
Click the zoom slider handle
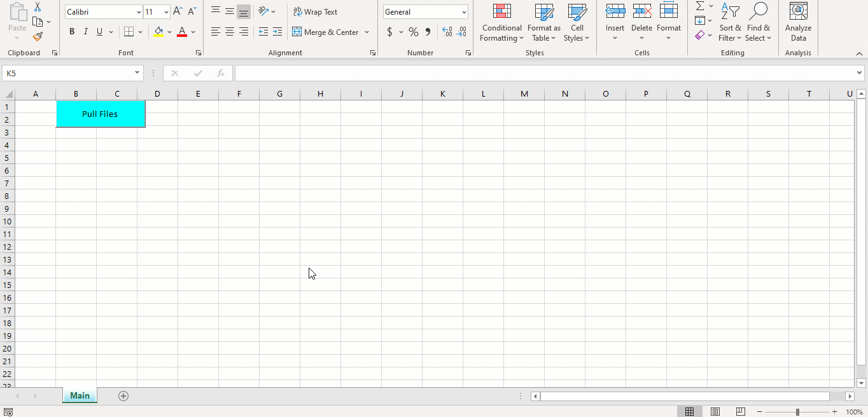797,412
